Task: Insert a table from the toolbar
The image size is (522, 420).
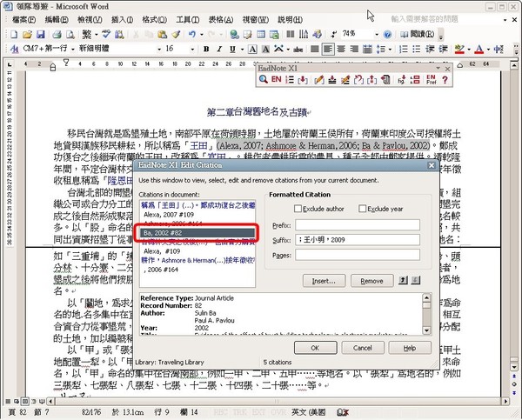Action: pyautogui.click(x=261, y=34)
